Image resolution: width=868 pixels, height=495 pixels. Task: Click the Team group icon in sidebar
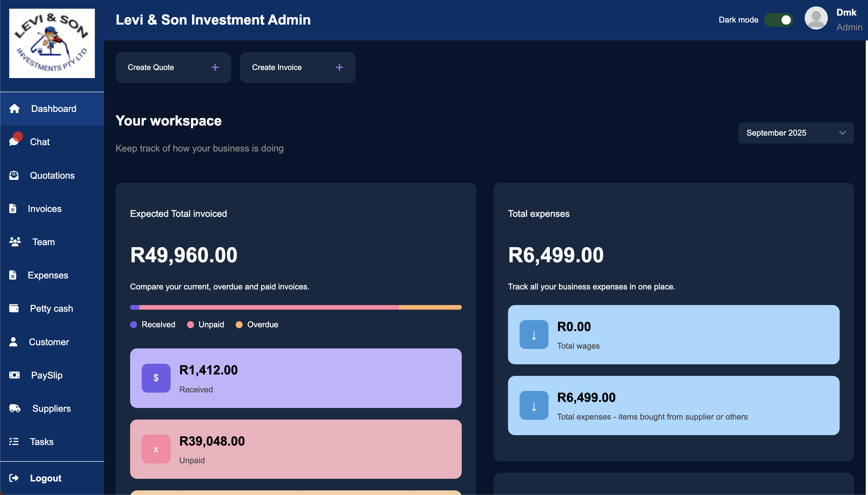[15, 242]
